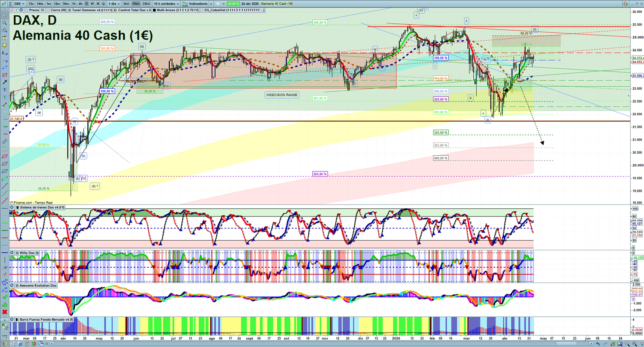The height and width of the screenshot is (347, 644).
Task: Select the red ellipse drawing tool
Action: coord(5,156)
